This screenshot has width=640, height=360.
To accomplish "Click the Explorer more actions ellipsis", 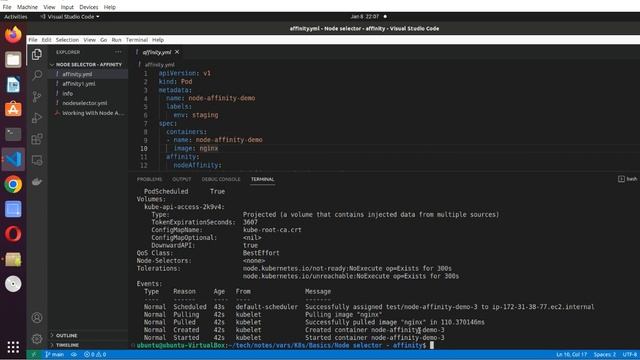I will (x=118, y=52).
